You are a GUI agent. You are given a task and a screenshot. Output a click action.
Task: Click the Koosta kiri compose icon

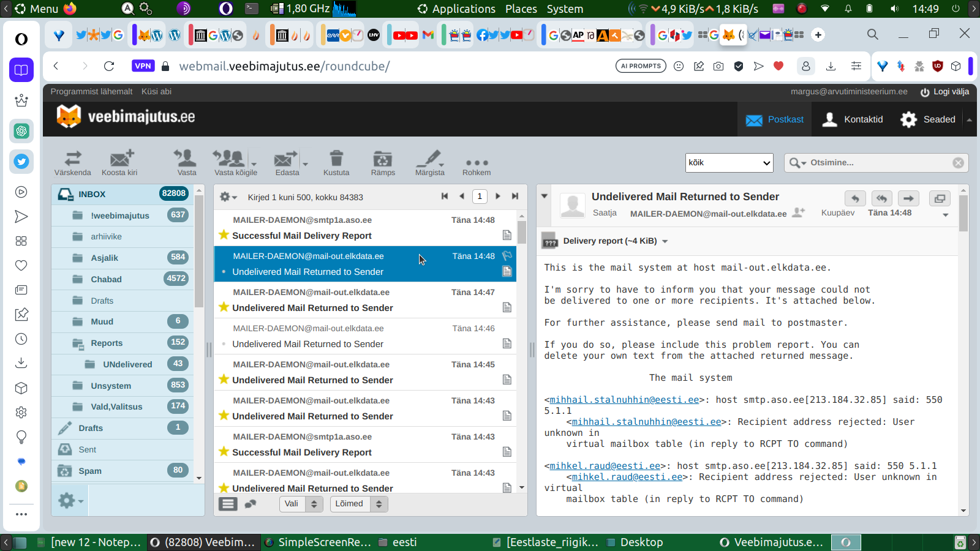[x=120, y=159]
